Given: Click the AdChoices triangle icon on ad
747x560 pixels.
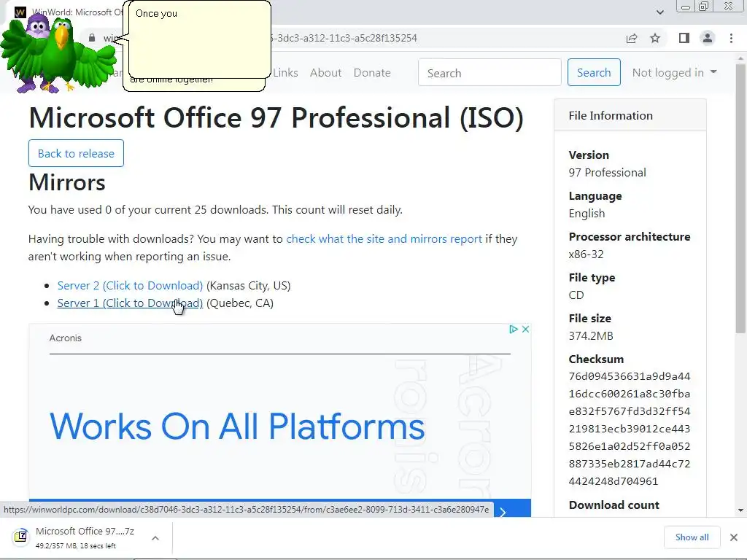Looking at the screenshot, I should [x=513, y=329].
